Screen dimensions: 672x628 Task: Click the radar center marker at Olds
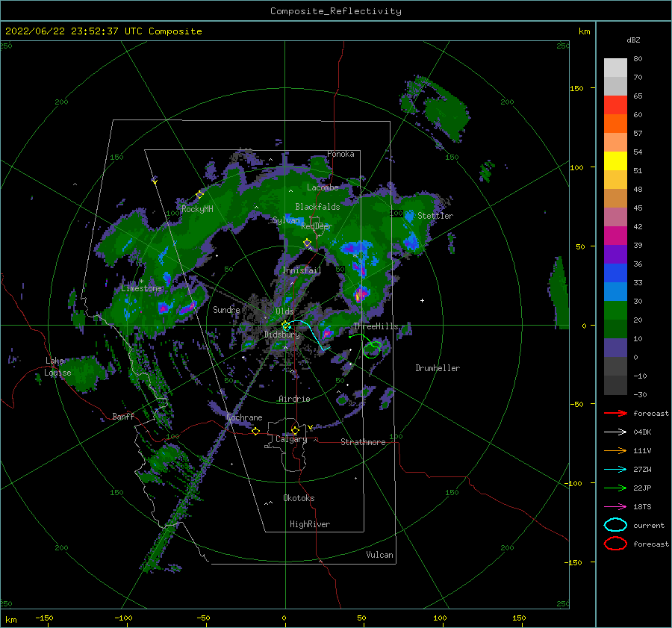286,326
